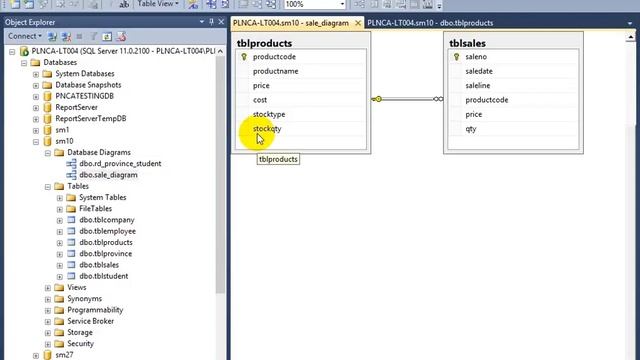Click the dbo.sale_diagram diagram icon

pos(71,175)
